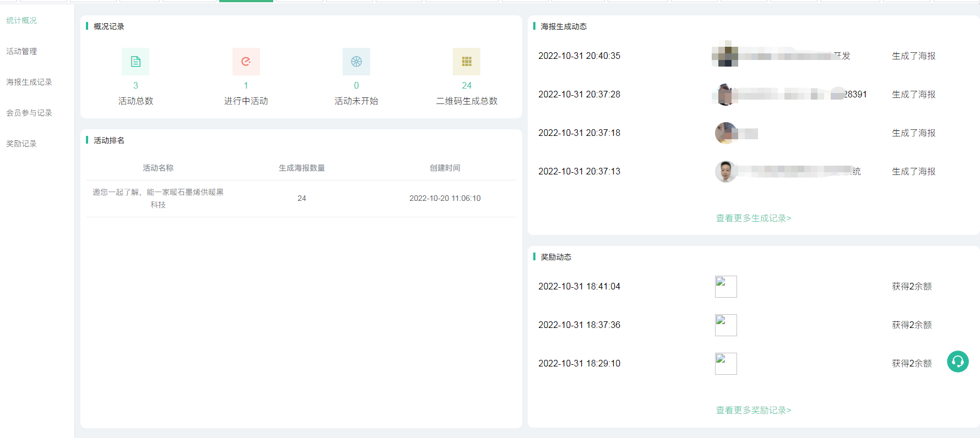This screenshot has height=438, width=980.
Task: Open 海报生成记录 sidebar item
Action: coord(29,82)
